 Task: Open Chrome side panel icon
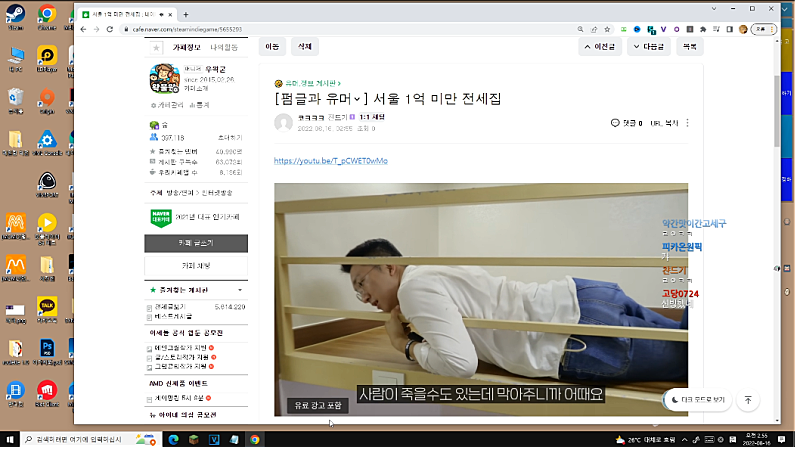pyautogui.click(x=730, y=30)
